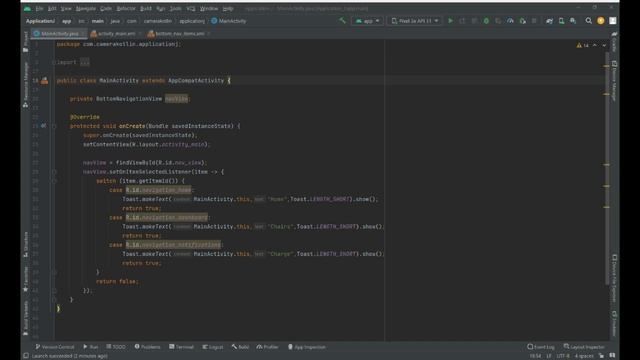
Task: Open the App Inspection tool window button
Action: [x=307, y=347]
